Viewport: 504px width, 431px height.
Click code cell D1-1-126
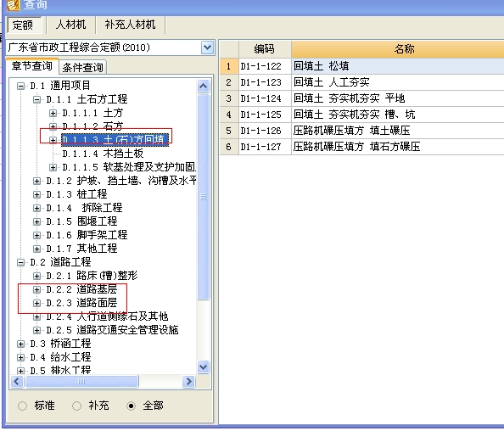[265, 131]
